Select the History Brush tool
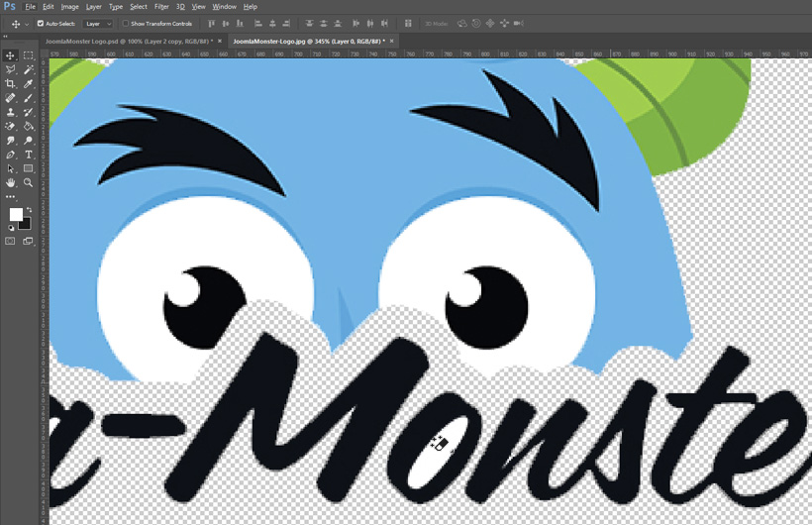Image resolution: width=812 pixels, height=525 pixels. point(28,112)
